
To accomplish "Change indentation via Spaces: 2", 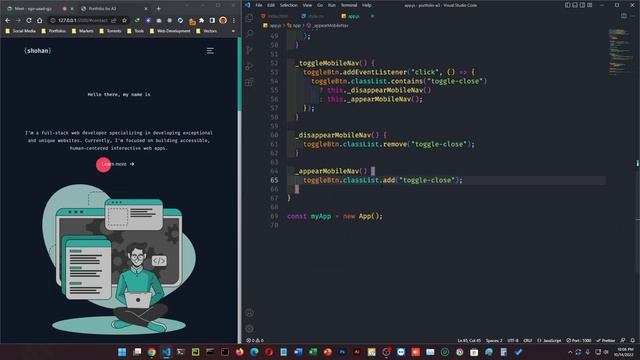I will (x=494, y=340).
